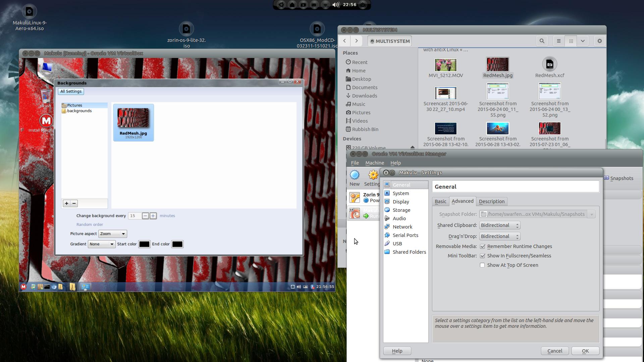The height and width of the screenshot is (362, 644).
Task: Uncheck Remember Runtime Changes checkbox
Action: [x=482, y=246]
